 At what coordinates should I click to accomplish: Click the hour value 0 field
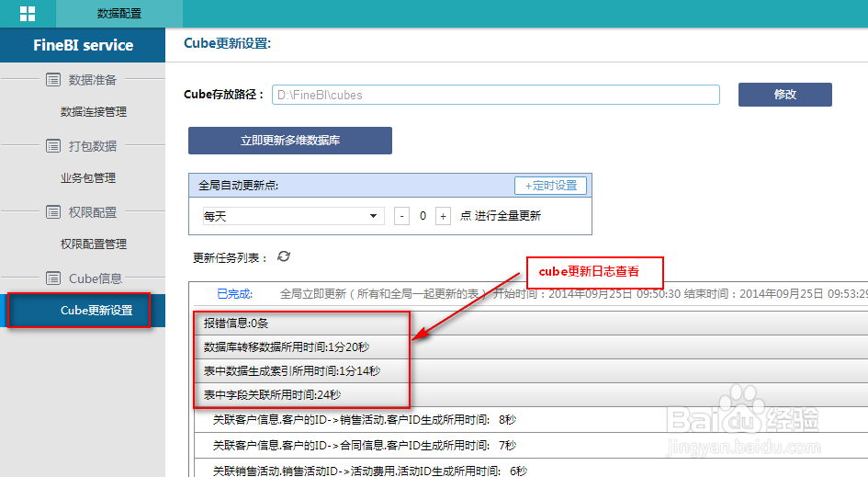(x=423, y=216)
